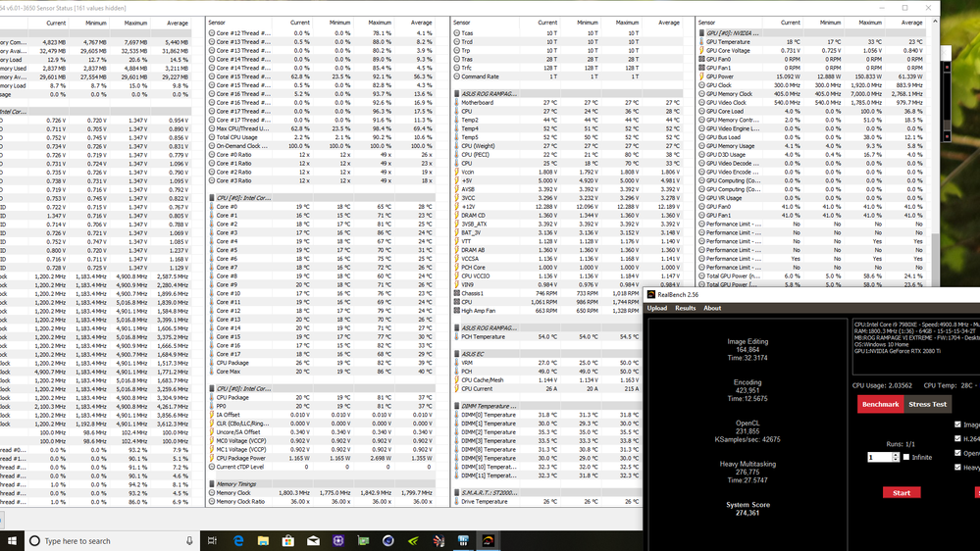Maximize the HWiNFO Sensor Status window

coord(905,8)
